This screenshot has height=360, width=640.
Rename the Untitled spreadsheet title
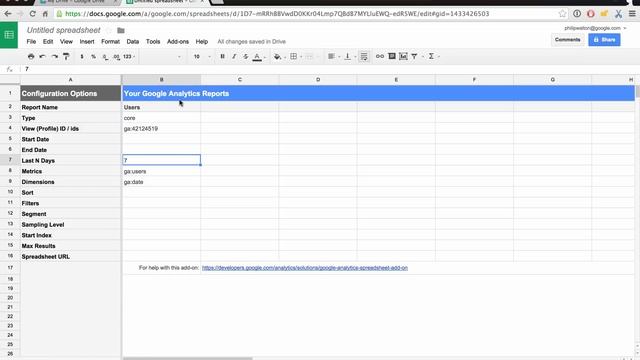click(x=63, y=30)
